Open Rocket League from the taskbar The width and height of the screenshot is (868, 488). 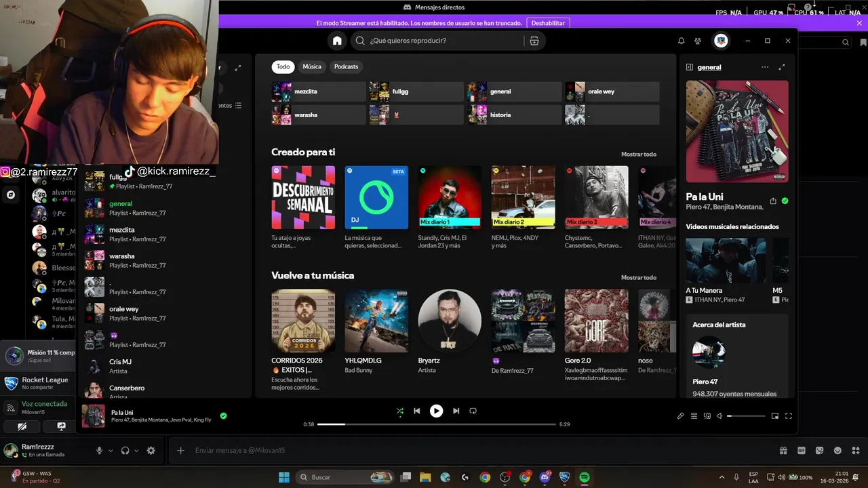coord(565,477)
